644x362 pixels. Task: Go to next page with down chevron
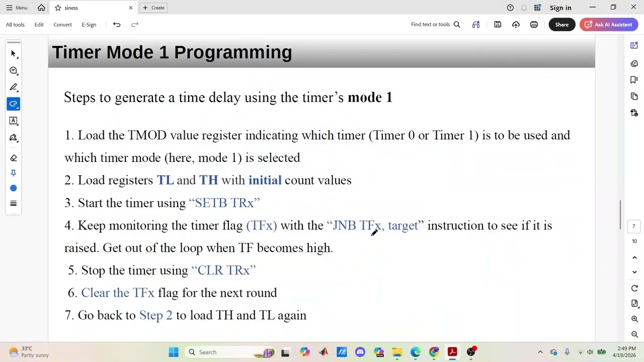pos(634,272)
